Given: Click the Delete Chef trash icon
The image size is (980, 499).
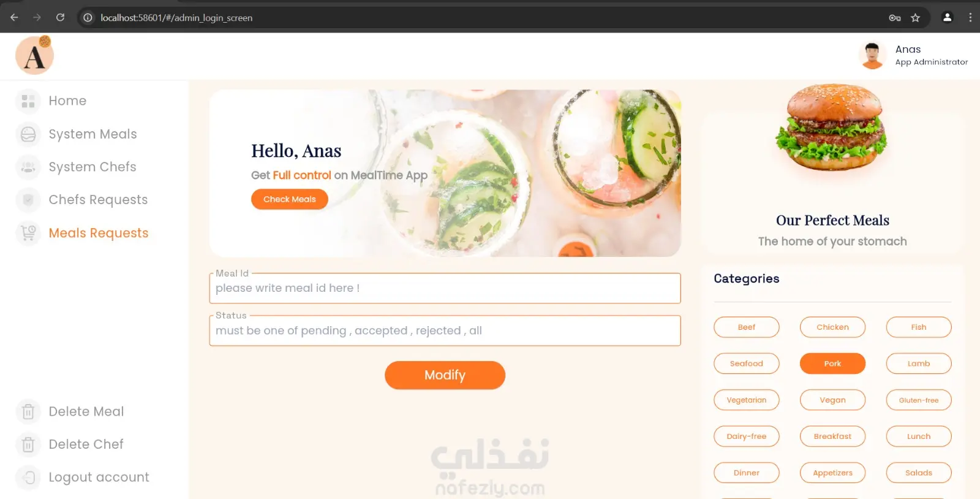Looking at the screenshot, I should [28, 444].
